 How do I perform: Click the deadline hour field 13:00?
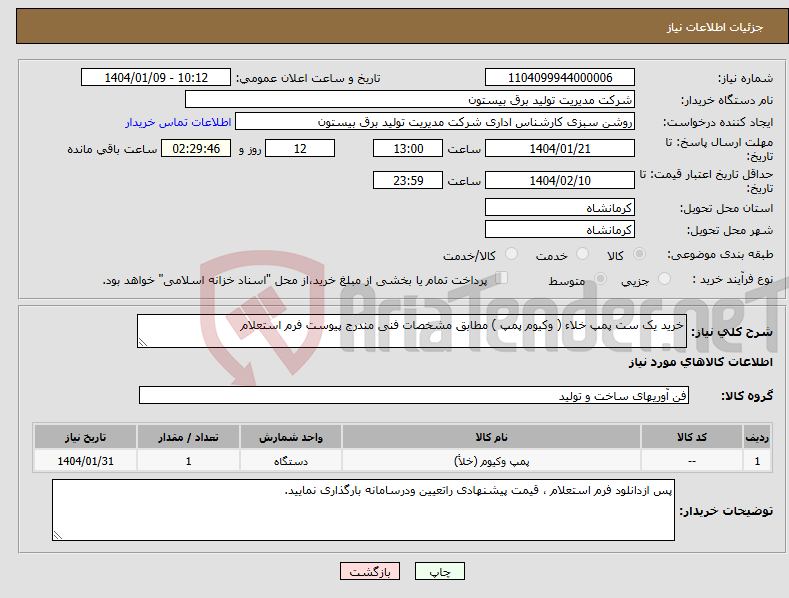(x=408, y=148)
